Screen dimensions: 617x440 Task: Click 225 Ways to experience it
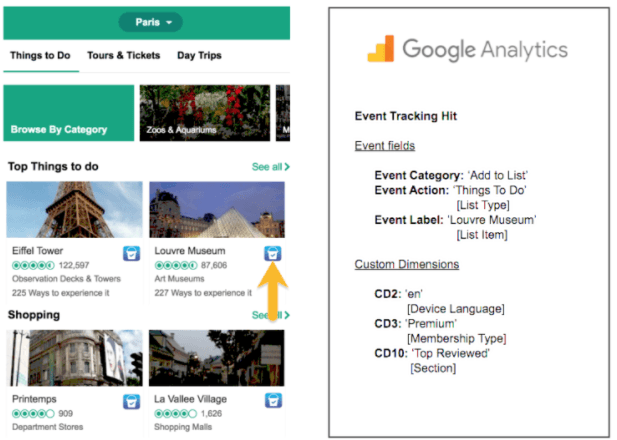point(61,293)
